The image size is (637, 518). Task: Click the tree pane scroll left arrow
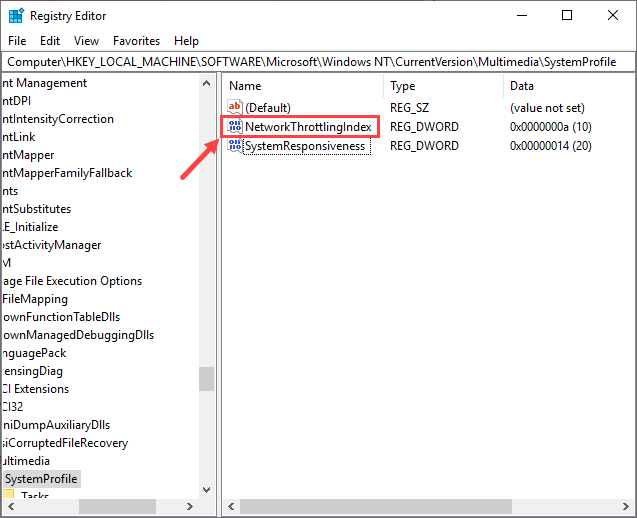pos(11,507)
